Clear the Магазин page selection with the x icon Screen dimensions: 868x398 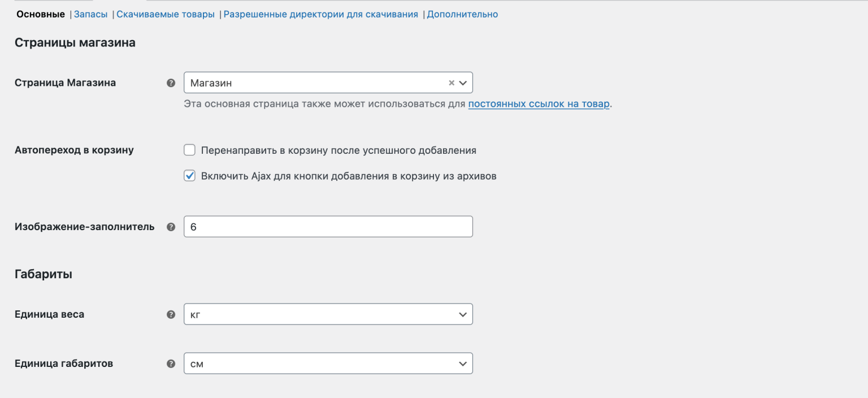(452, 83)
